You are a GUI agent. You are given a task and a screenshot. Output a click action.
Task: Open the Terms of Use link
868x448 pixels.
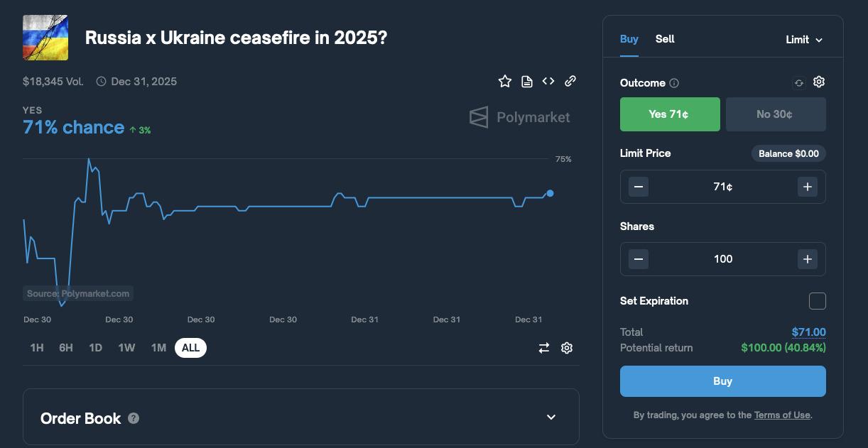(x=781, y=415)
